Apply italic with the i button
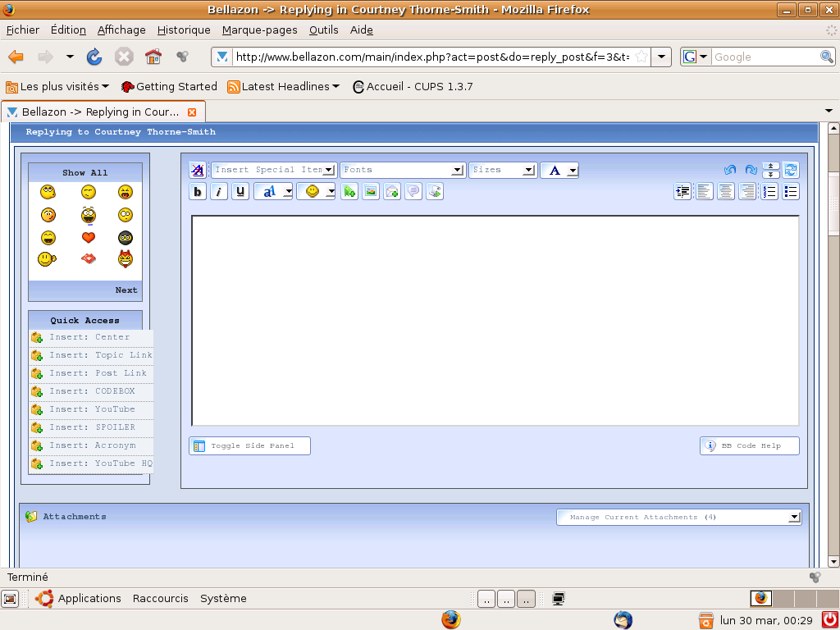 pyautogui.click(x=219, y=192)
